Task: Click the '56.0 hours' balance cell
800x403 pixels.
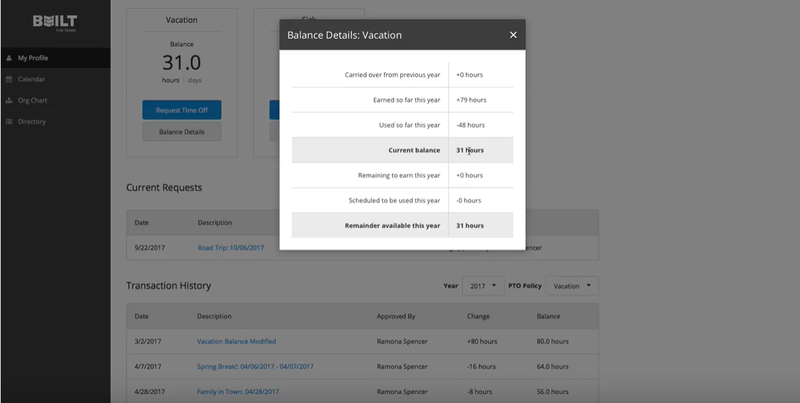Action: [553, 392]
